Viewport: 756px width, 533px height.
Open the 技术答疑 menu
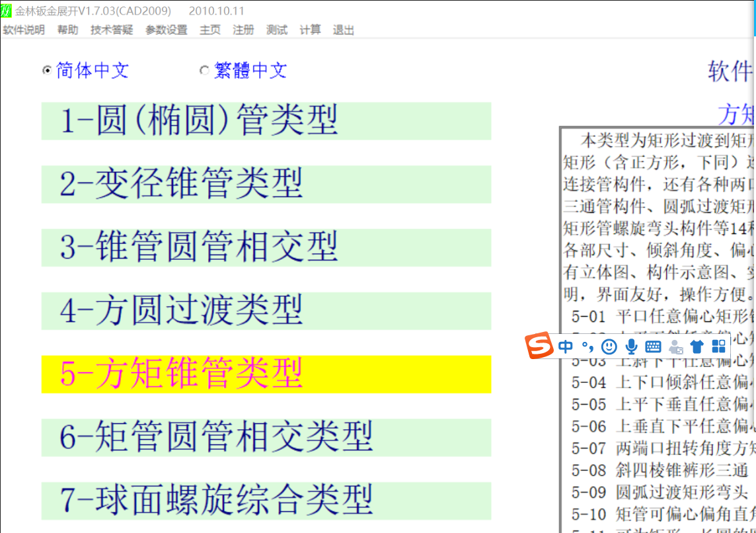112,30
